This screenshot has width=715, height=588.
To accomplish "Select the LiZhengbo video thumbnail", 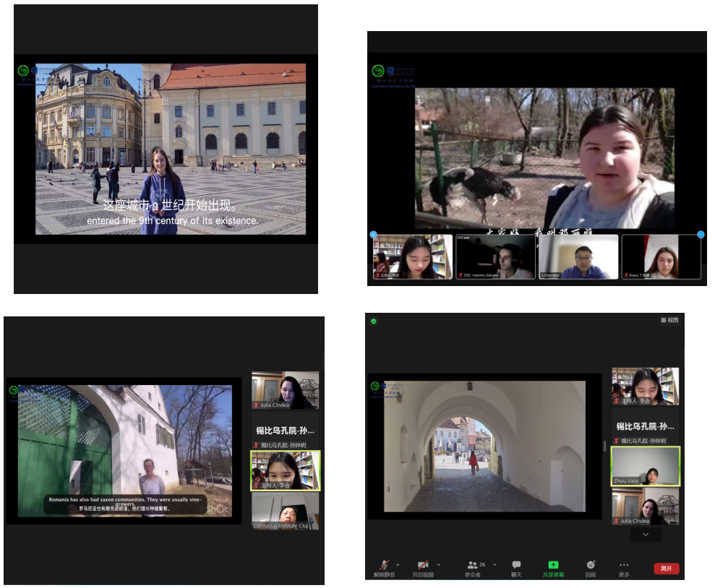I will coord(578,256).
